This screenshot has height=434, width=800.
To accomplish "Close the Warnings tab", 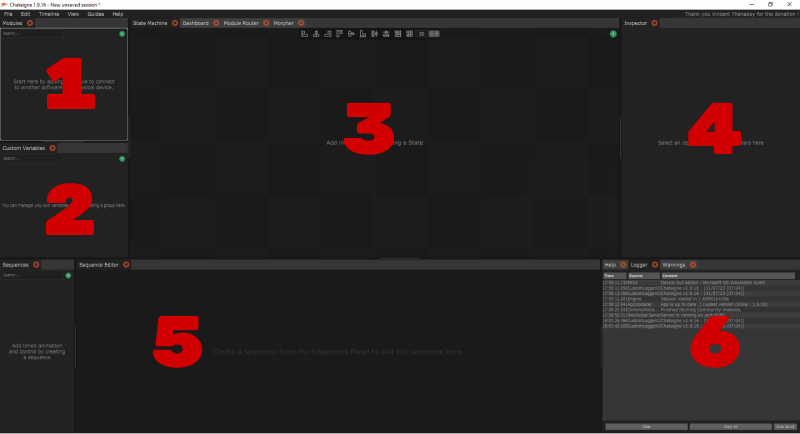I will pyautogui.click(x=692, y=264).
